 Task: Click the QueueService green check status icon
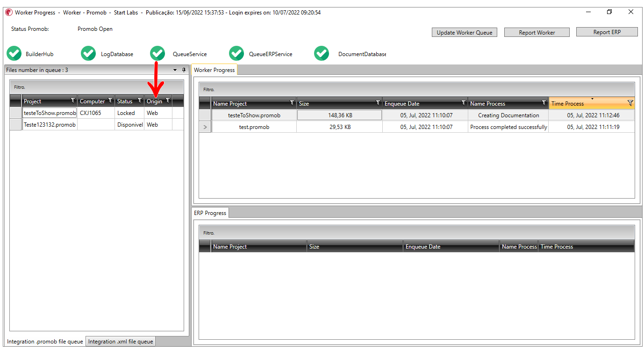(157, 54)
